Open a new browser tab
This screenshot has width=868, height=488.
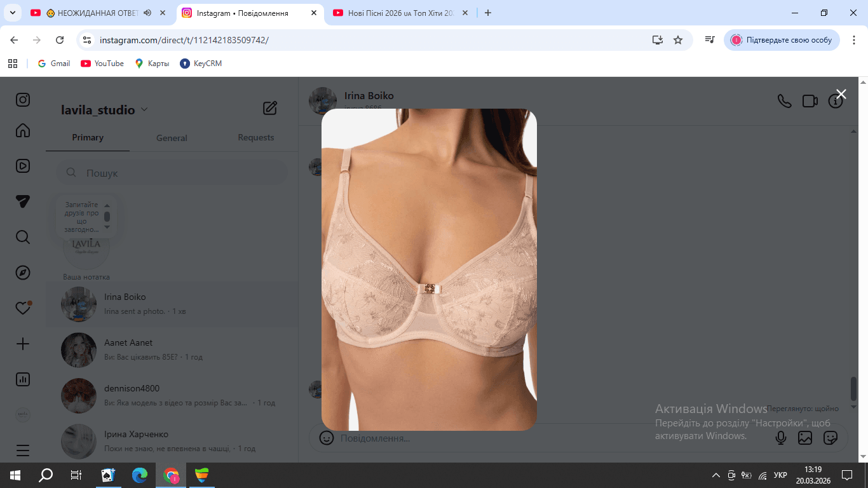click(x=488, y=13)
